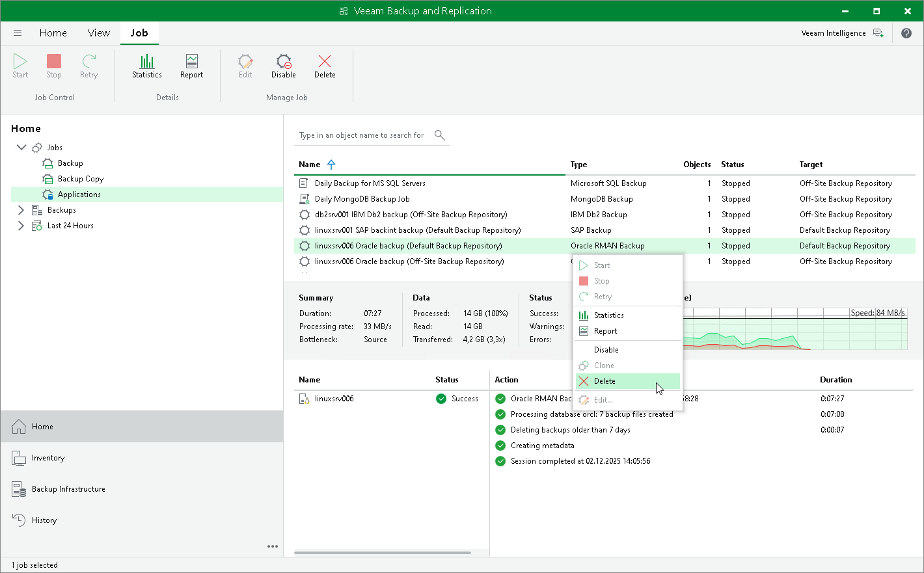The image size is (924, 573).
Task: Open the Backup Infrastructure pane
Action: point(142,489)
